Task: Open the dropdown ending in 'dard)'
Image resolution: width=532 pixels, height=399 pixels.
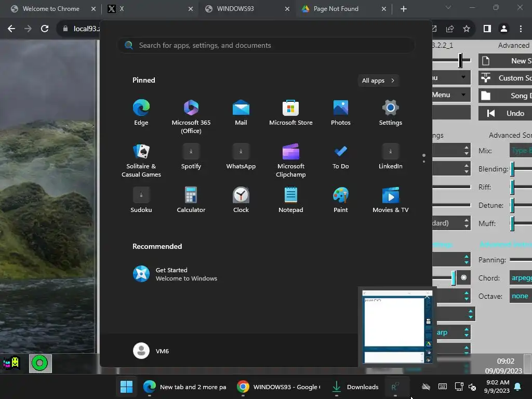Action: pos(451,223)
